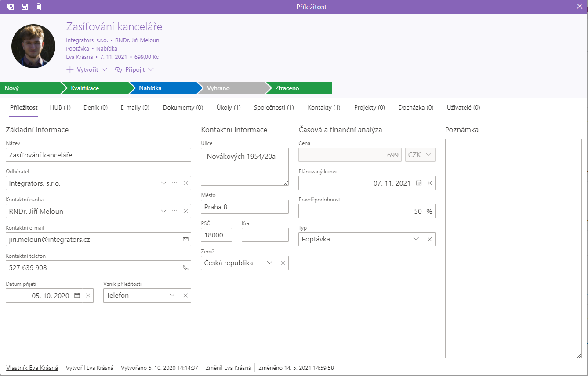Open the Projekty (0) tab

coord(370,107)
